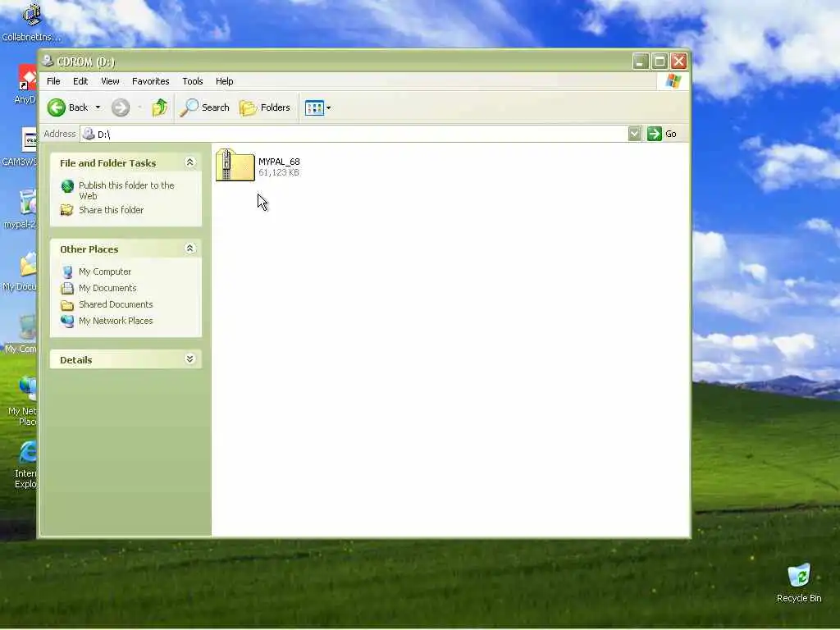Select the MYPAL_68 zipped folder icon
The height and width of the screenshot is (630, 840).
click(x=235, y=166)
